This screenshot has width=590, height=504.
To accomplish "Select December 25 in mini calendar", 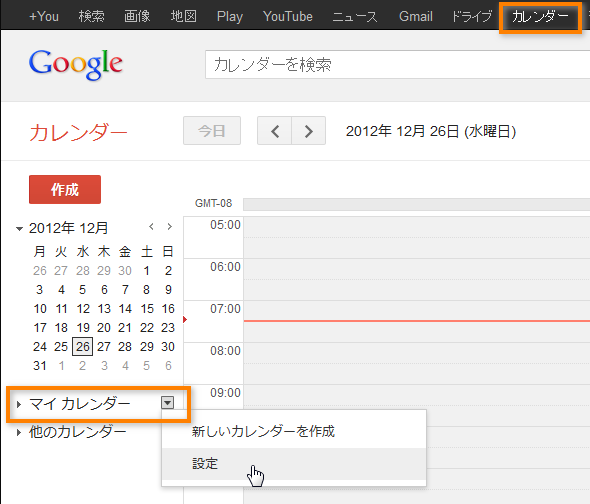I will click(61, 347).
